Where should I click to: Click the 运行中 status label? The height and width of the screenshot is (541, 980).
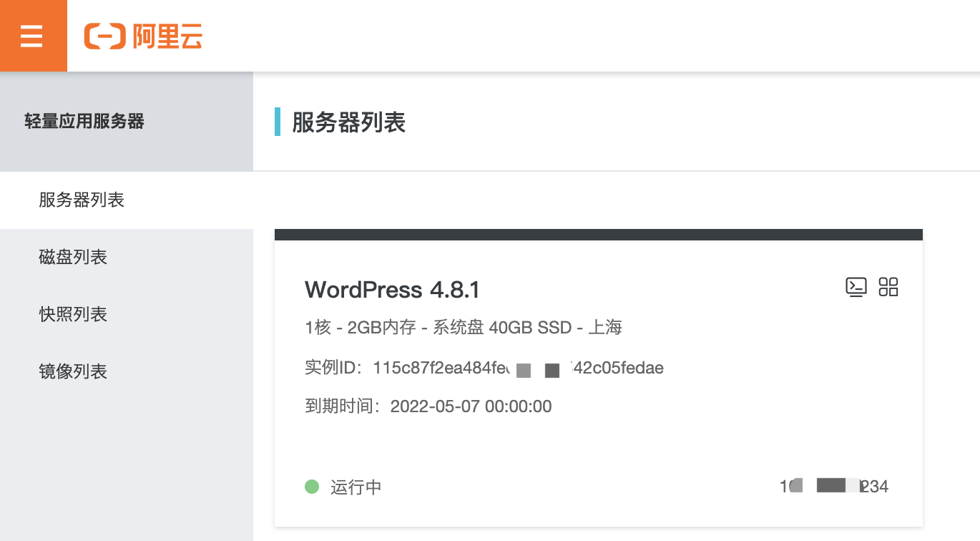tap(356, 487)
